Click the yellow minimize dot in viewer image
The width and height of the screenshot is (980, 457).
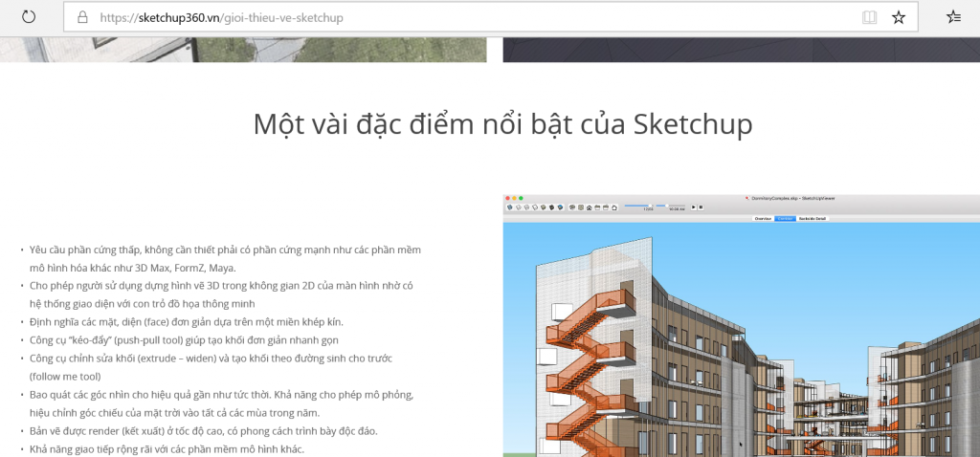[x=514, y=198]
